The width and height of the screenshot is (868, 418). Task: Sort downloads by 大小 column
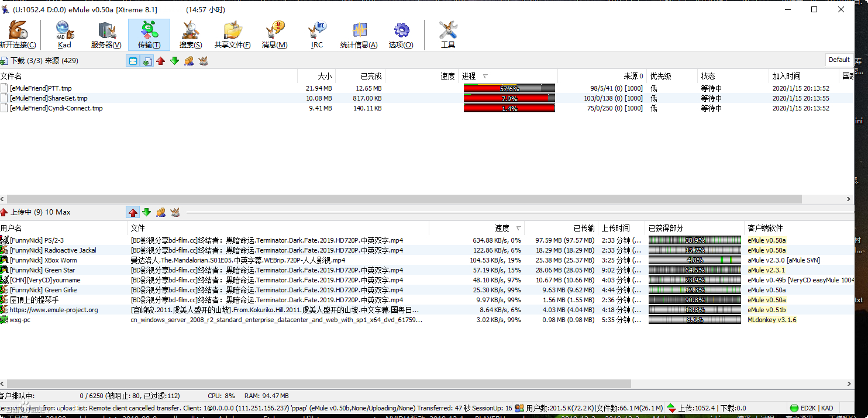pyautogui.click(x=316, y=76)
